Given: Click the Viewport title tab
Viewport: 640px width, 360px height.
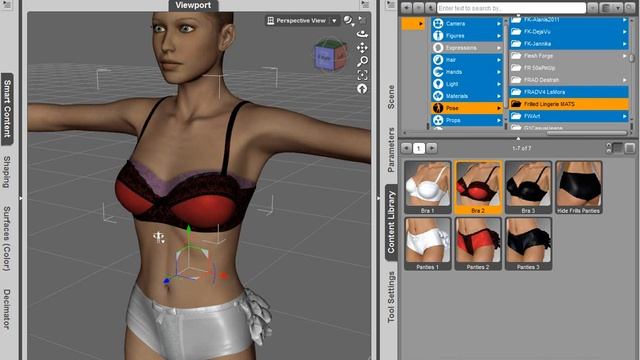Looking at the screenshot, I should tap(193, 5).
